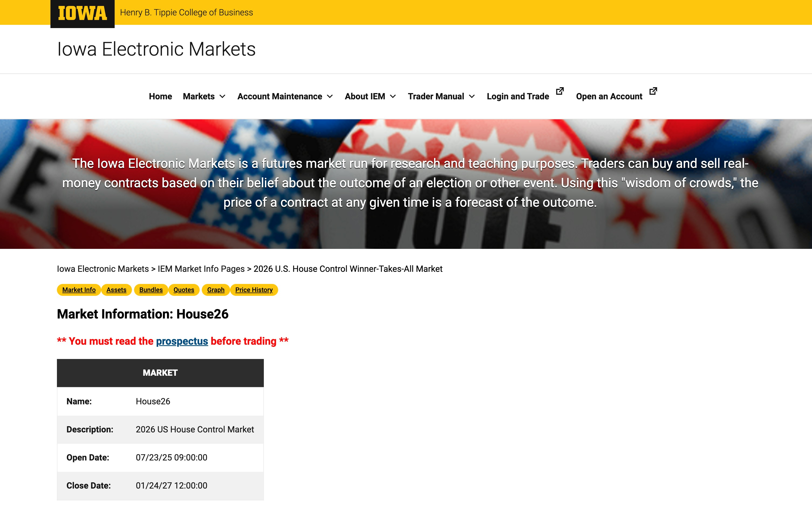The height and width of the screenshot is (515, 812).
Task: Click Open an Account in navigation
Action: [609, 97]
